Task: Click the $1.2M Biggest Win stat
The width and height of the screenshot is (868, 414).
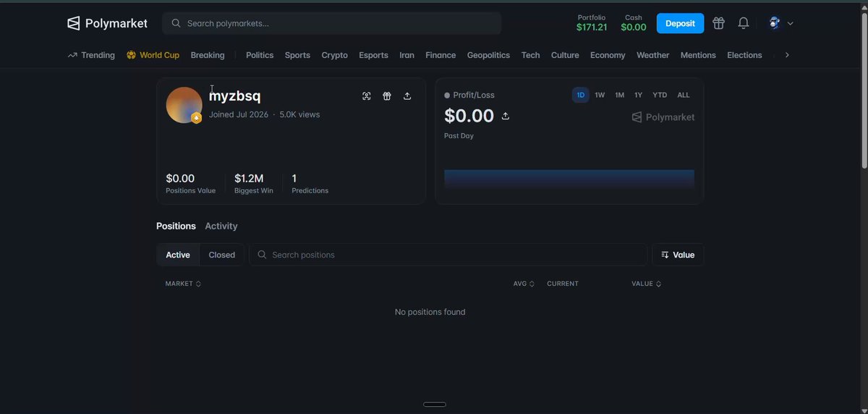Action: click(253, 184)
